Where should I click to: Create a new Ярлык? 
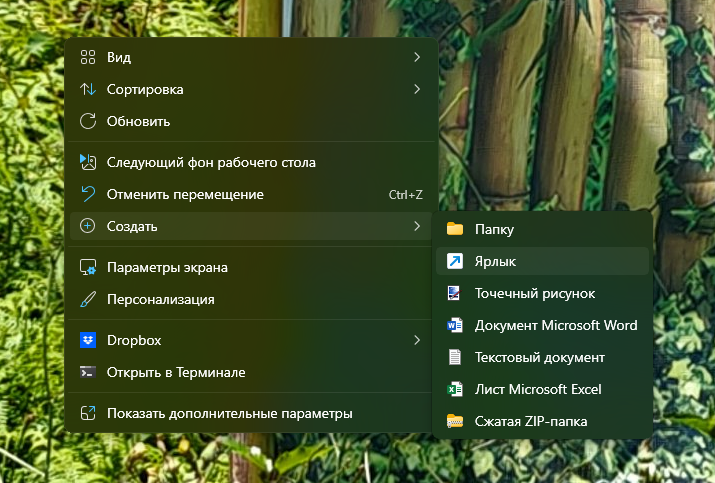point(542,261)
